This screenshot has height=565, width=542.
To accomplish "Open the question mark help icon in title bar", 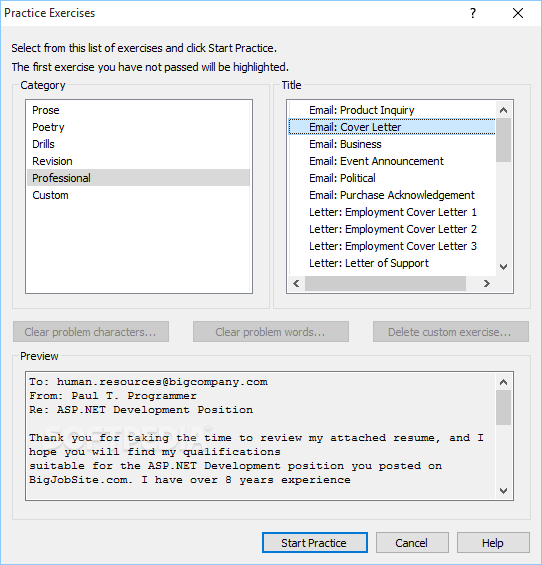I will pyautogui.click(x=473, y=13).
